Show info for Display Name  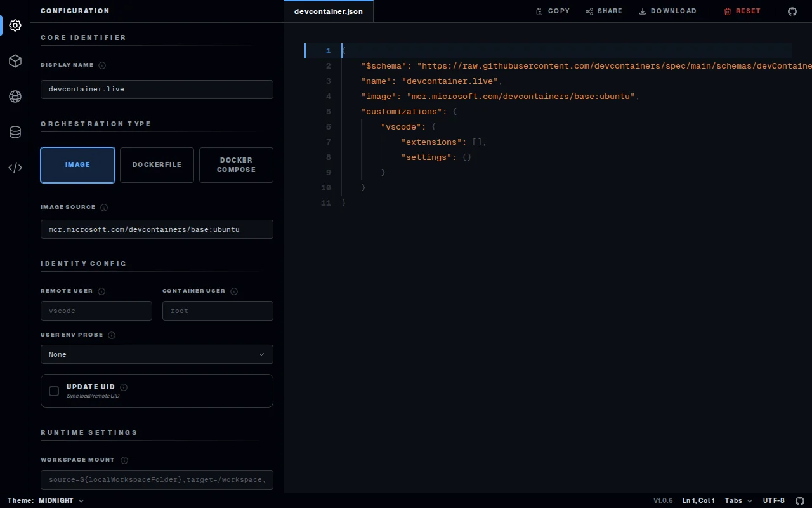coord(102,65)
